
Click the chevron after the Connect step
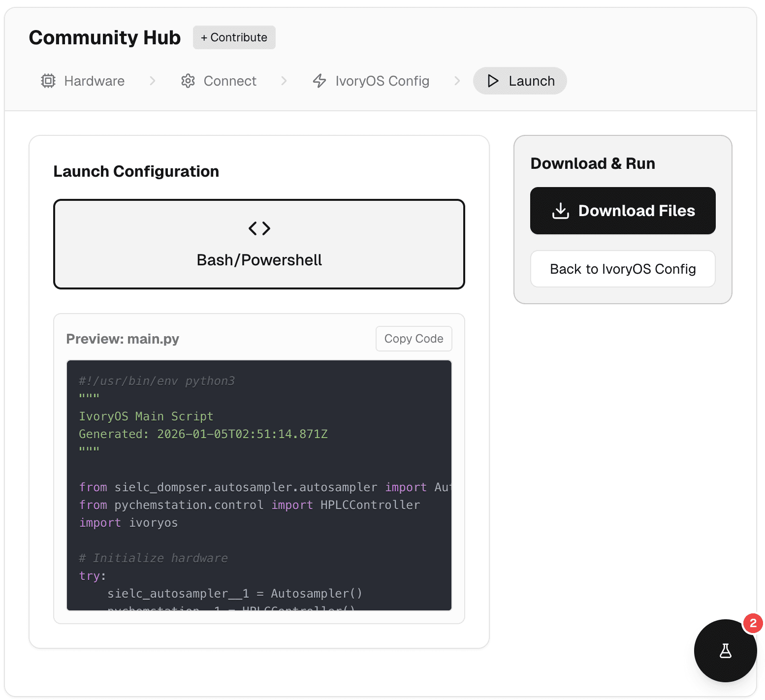(284, 81)
